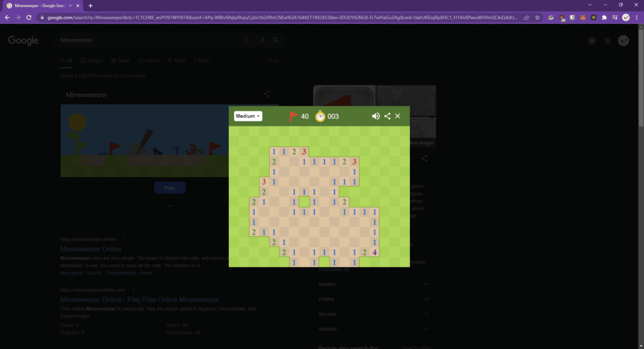Share this page from the address bar

[526, 18]
